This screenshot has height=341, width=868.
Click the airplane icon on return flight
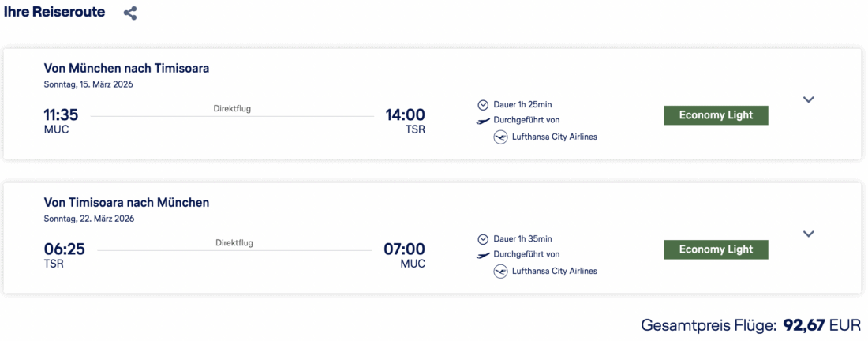click(483, 255)
